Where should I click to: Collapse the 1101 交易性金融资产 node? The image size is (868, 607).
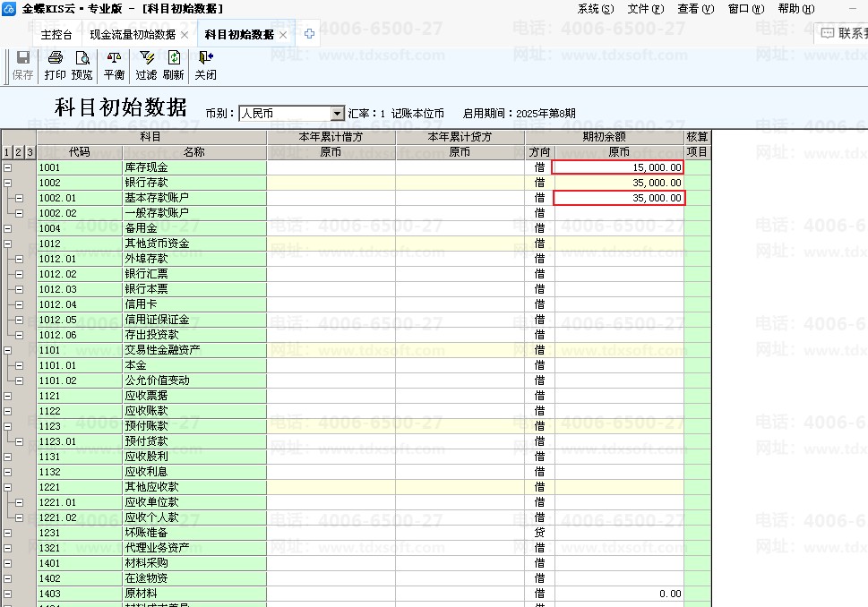point(8,350)
